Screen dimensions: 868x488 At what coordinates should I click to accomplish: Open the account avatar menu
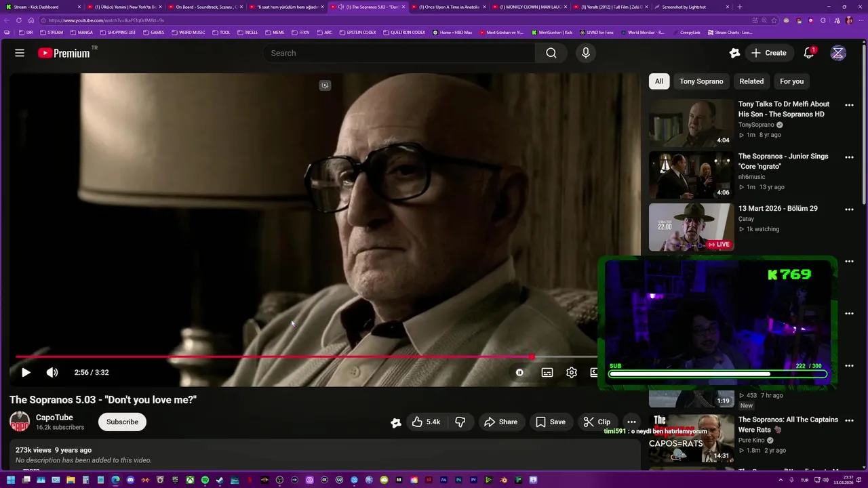coord(838,53)
